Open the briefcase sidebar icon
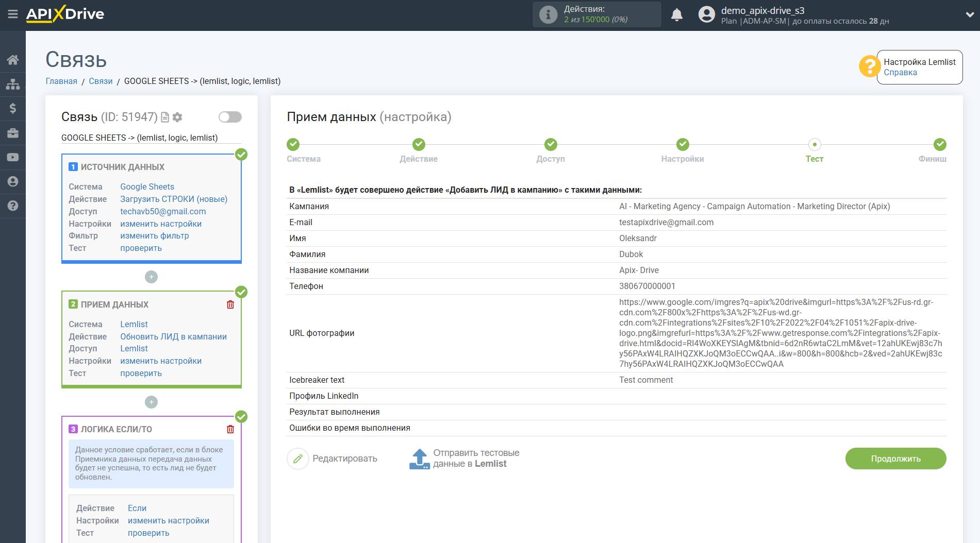The width and height of the screenshot is (980, 543). [13, 133]
